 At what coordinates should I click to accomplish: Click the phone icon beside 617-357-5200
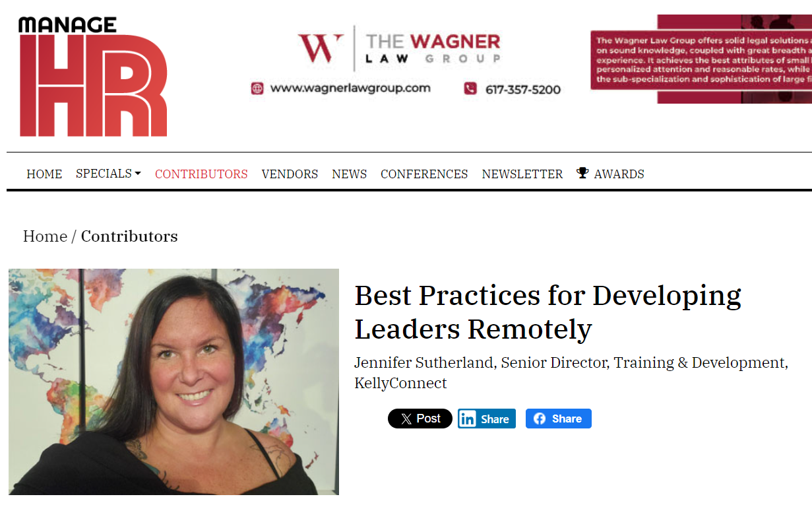click(470, 88)
